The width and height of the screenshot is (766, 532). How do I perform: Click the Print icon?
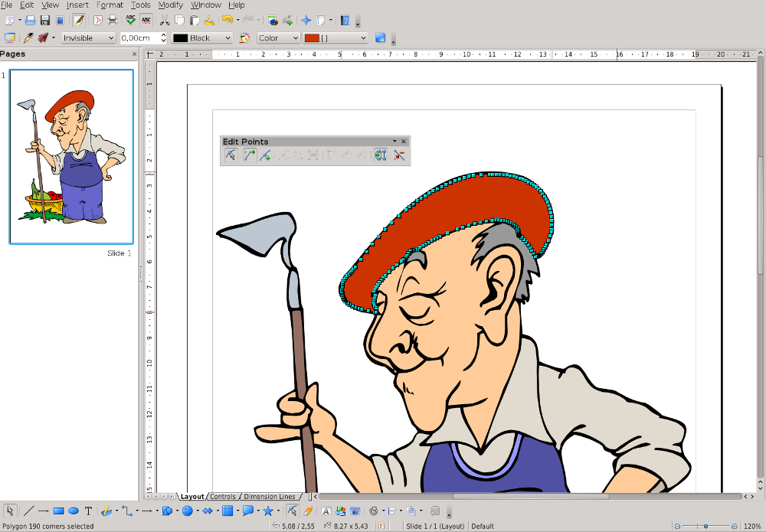pos(113,21)
